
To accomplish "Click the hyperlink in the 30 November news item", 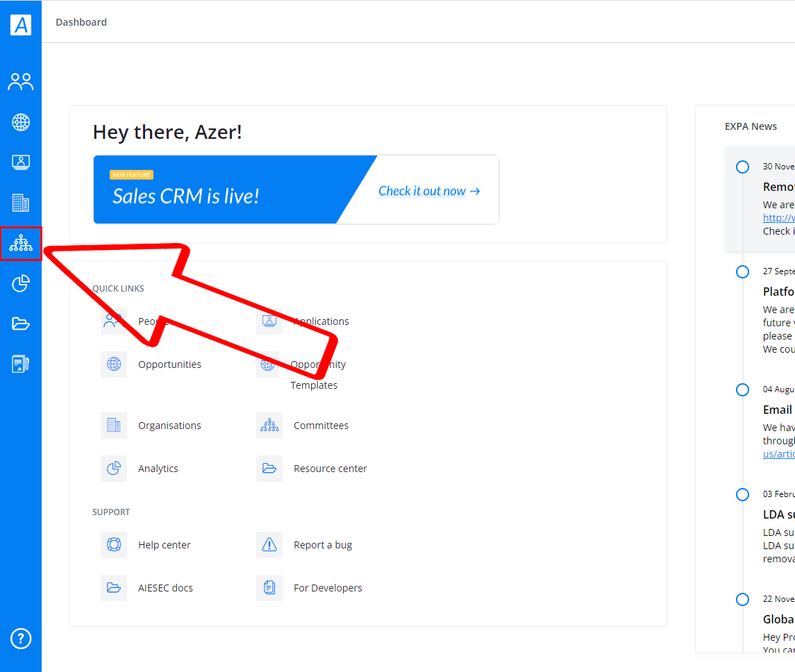I will [779, 218].
